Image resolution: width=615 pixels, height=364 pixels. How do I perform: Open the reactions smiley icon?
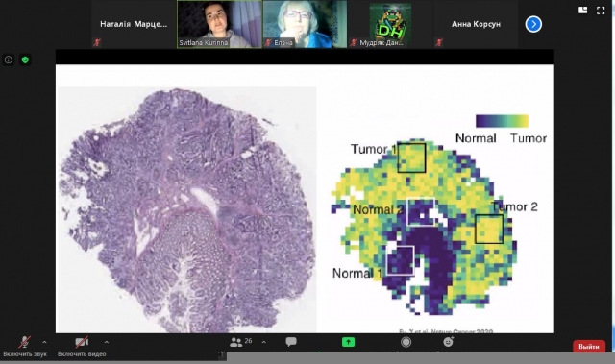(448, 342)
